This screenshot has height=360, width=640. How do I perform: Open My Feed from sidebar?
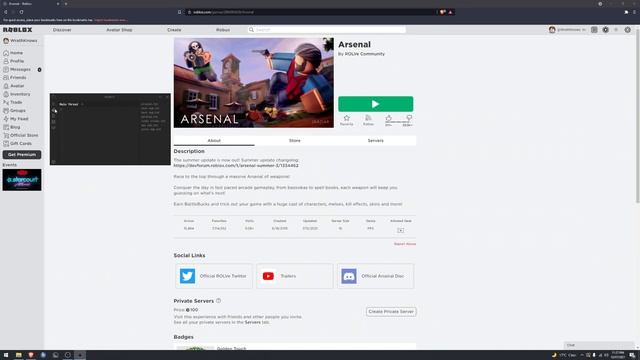pyautogui.click(x=16, y=119)
